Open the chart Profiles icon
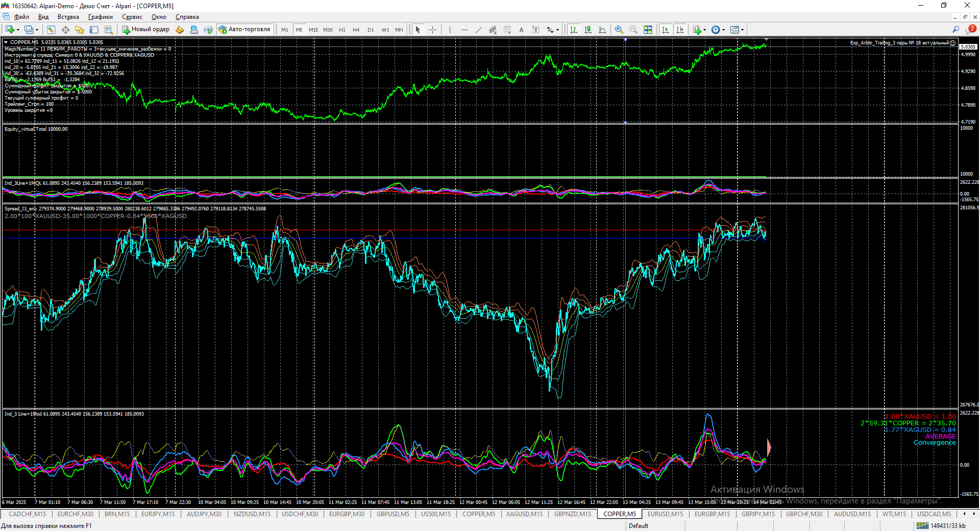The height and width of the screenshot is (531, 980). (29, 30)
